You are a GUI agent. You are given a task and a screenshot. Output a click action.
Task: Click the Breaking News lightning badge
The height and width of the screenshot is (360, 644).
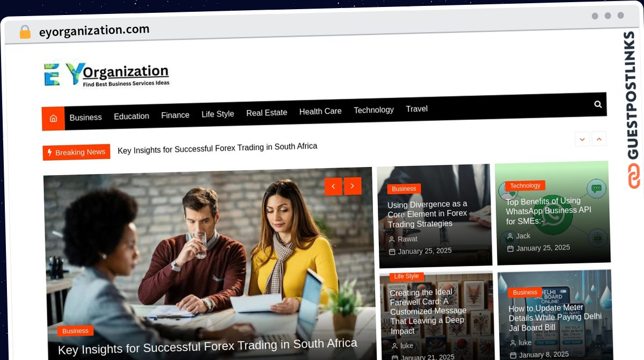point(76,152)
